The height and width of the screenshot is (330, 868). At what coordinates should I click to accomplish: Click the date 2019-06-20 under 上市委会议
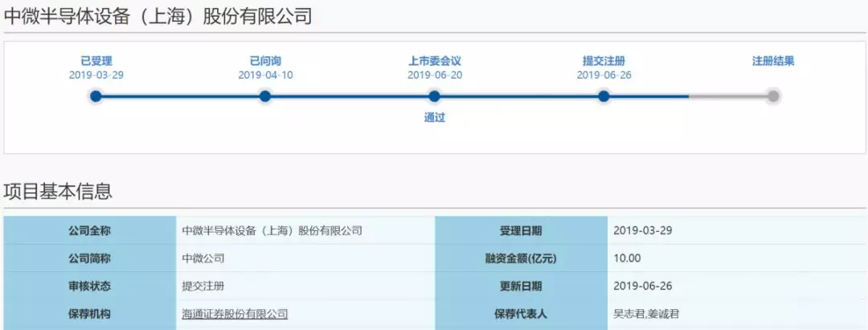click(x=435, y=75)
